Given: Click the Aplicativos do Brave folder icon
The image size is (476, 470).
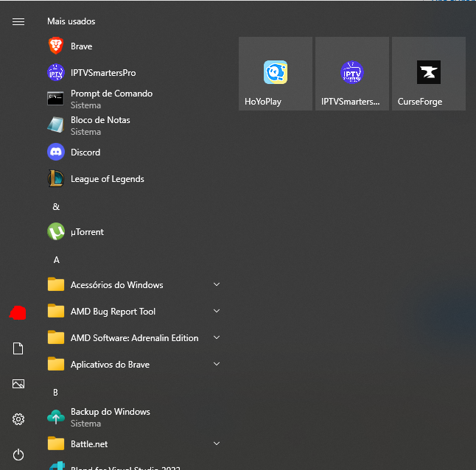Looking at the screenshot, I should [56, 364].
